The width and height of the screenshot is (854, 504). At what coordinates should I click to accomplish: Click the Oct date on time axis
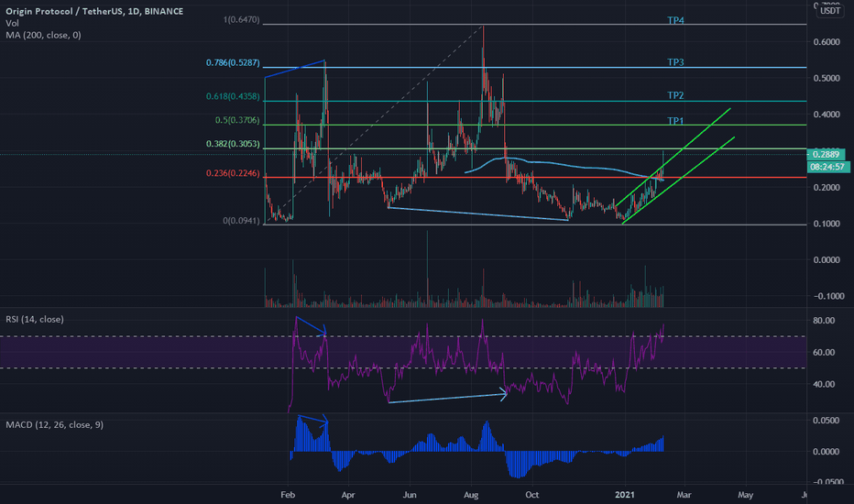[x=532, y=495]
